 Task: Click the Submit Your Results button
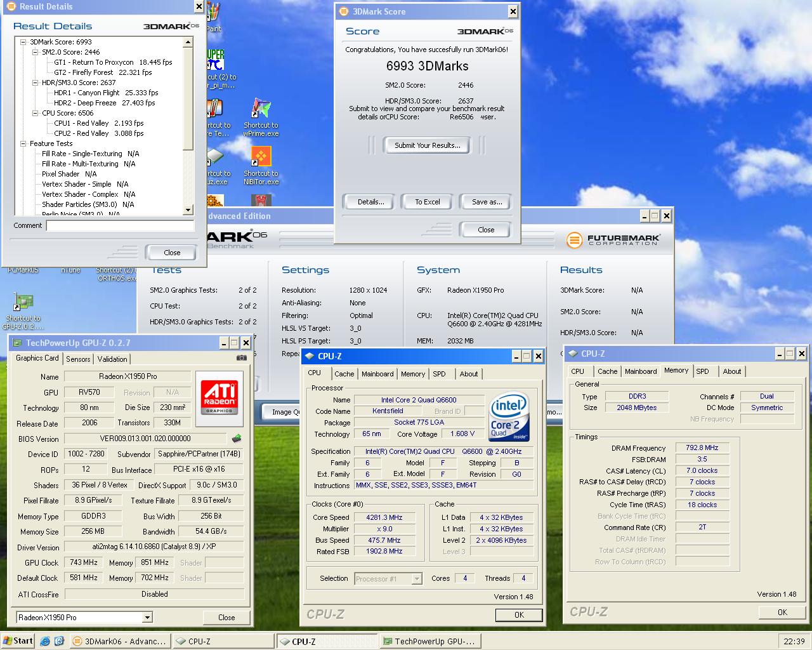428,145
